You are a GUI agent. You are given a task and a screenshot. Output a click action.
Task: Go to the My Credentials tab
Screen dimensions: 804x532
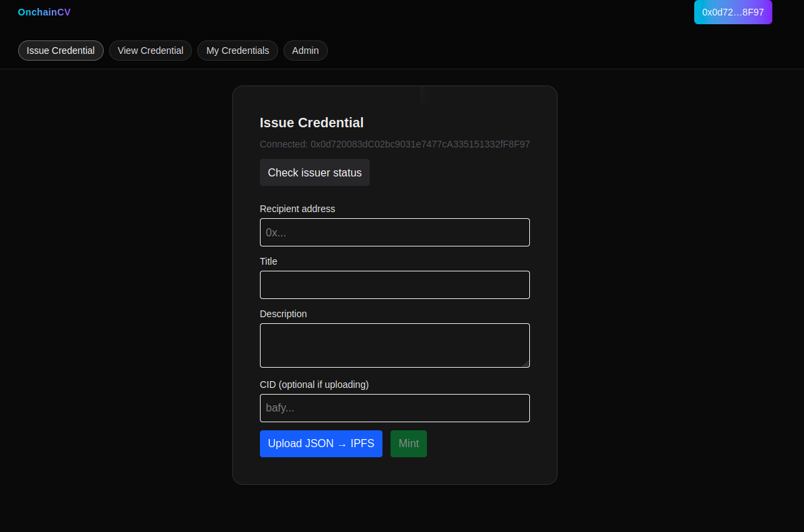pyautogui.click(x=238, y=51)
